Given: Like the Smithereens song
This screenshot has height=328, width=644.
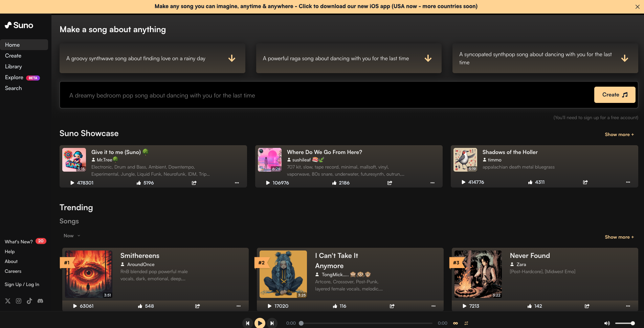Looking at the screenshot, I should coord(140,306).
